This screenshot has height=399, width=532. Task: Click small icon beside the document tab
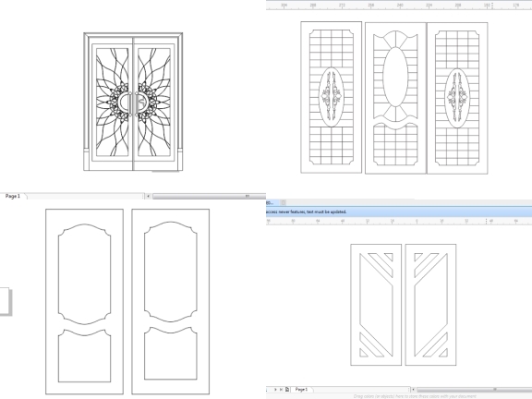click(x=284, y=202)
